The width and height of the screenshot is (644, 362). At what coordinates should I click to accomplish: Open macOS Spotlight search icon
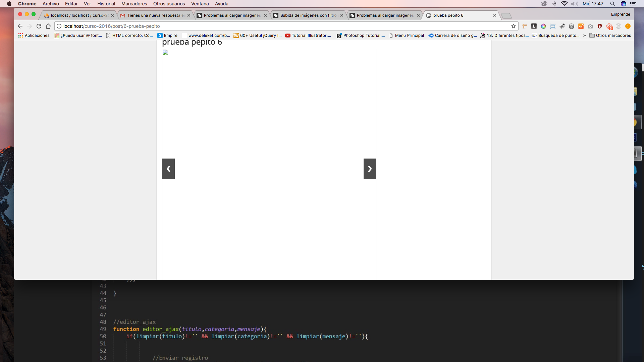(x=612, y=4)
